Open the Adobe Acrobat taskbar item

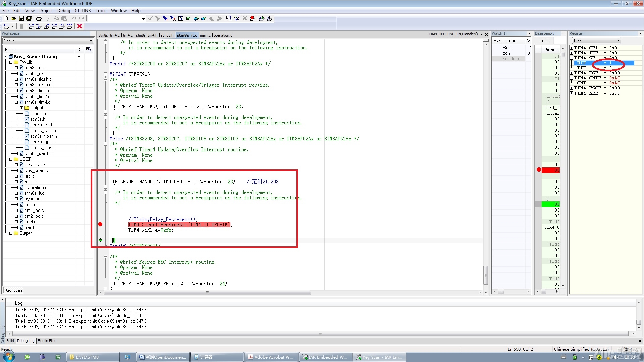271,357
